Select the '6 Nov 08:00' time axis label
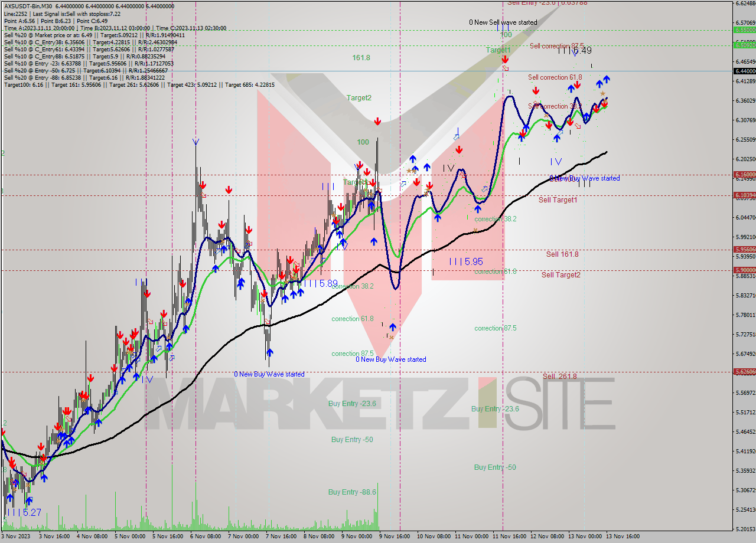The width and height of the screenshot is (756, 543). pyautogui.click(x=206, y=537)
